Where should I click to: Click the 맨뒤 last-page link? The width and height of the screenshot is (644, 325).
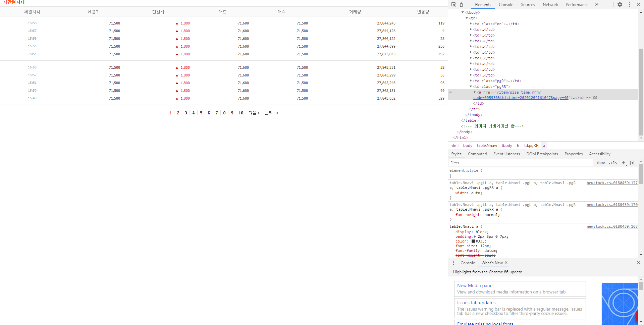pos(271,113)
